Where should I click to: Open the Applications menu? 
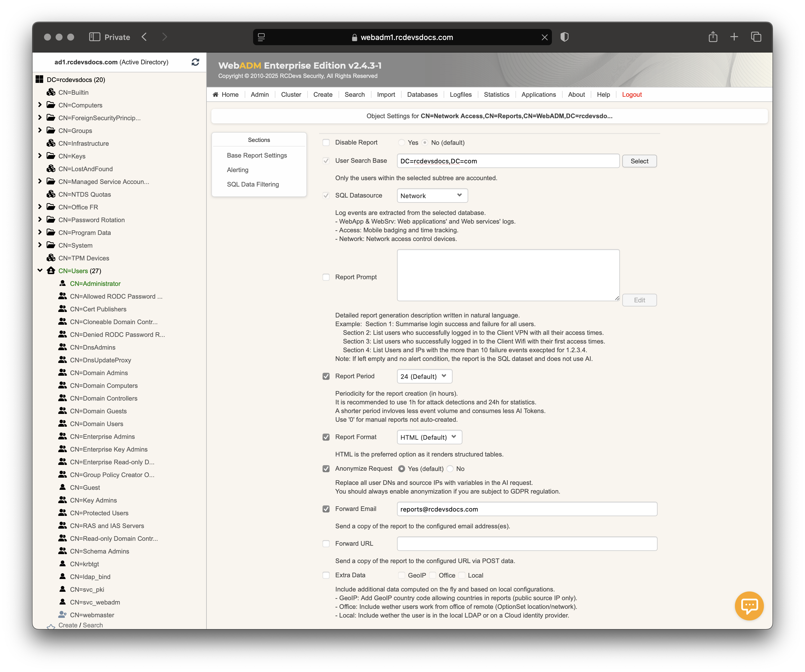point(538,94)
